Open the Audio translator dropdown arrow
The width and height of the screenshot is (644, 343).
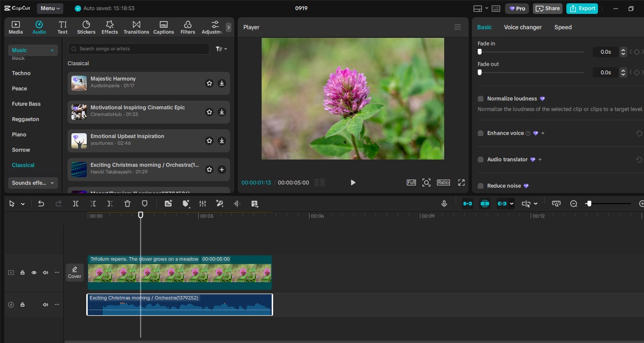(540, 160)
